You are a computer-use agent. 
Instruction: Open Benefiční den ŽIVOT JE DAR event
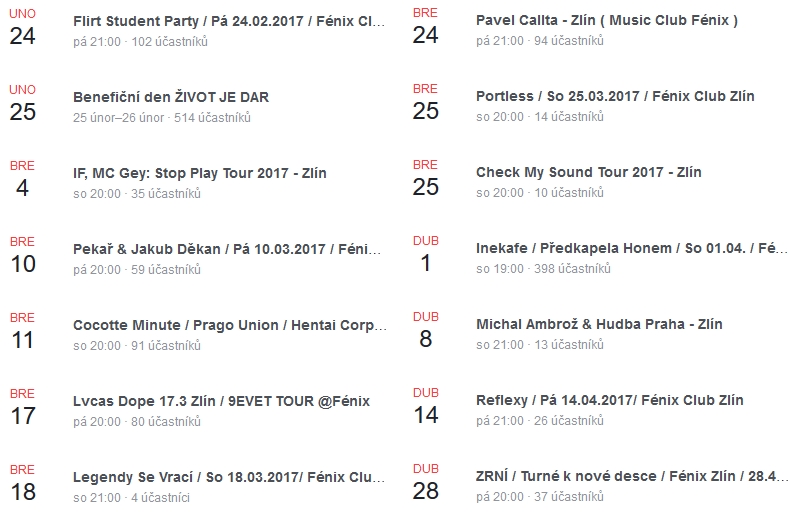pyautogui.click(x=171, y=97)
